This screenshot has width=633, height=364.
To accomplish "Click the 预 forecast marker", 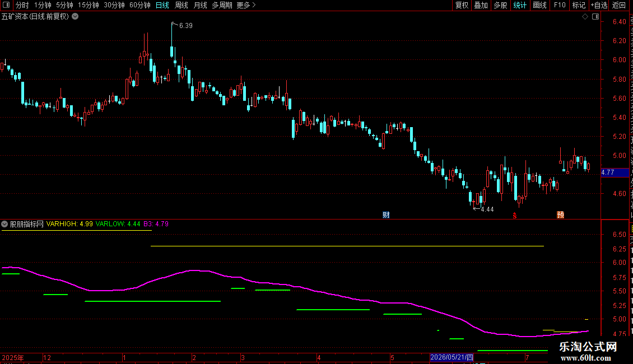I will [560, 214].
